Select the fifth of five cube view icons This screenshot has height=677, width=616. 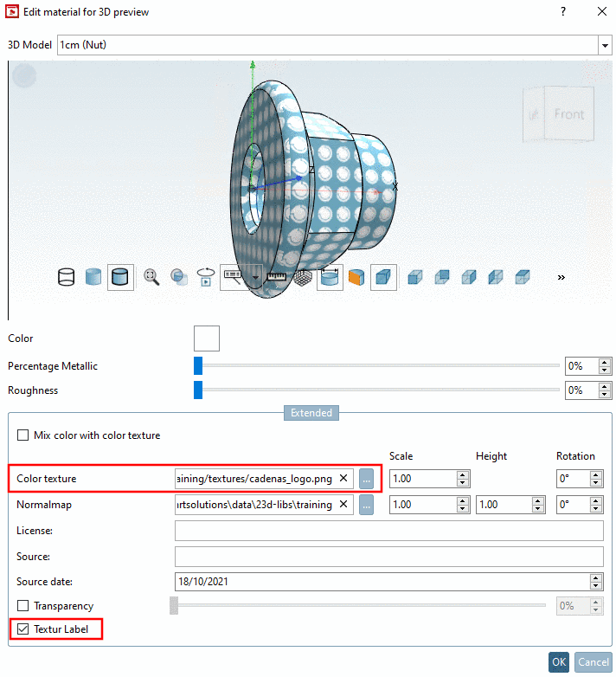coord(523,277)
